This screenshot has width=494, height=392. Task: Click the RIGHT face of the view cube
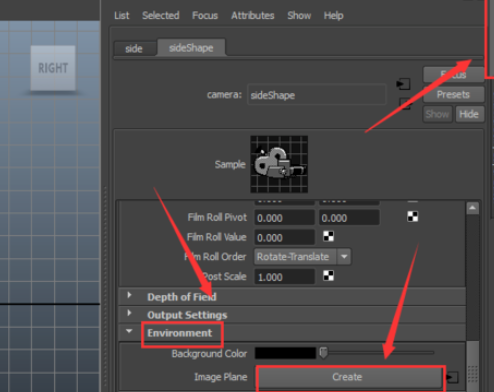pos(53,68)
